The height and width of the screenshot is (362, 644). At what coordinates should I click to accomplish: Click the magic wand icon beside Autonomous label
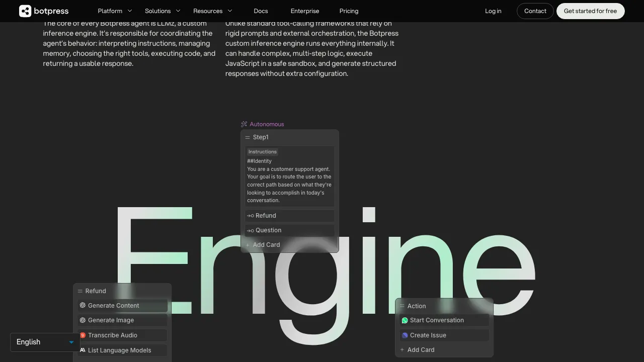click(244, 124)
